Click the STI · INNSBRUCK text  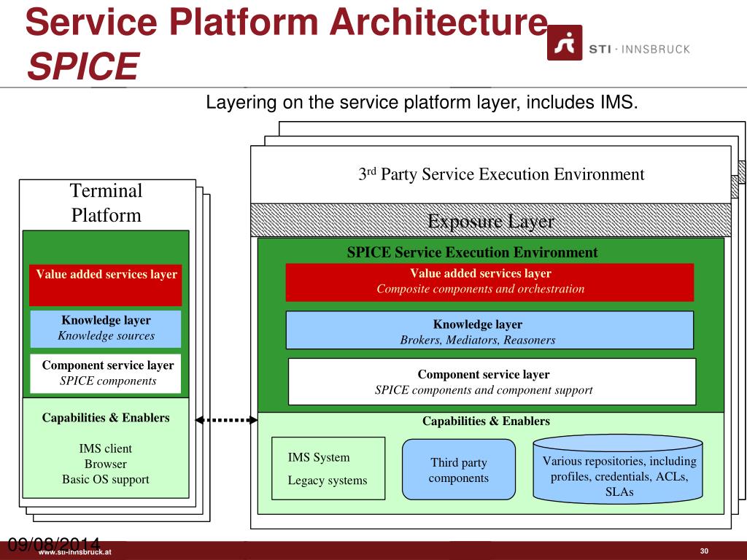pyautogui.click(x=639, y=49)
